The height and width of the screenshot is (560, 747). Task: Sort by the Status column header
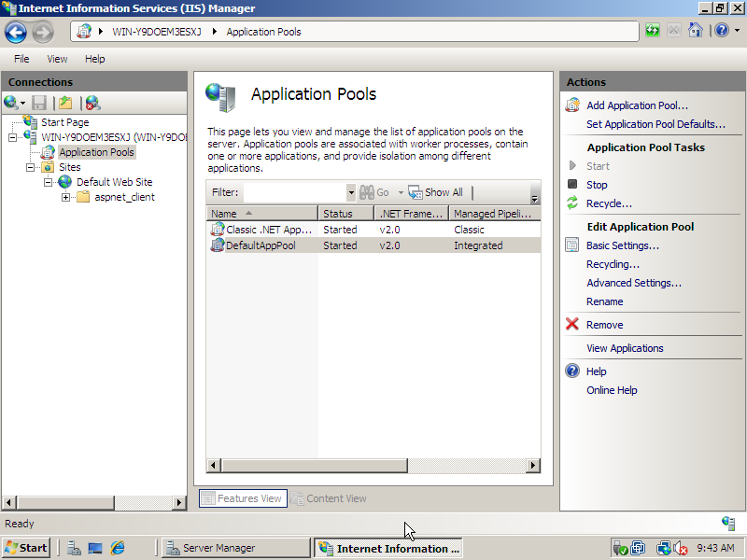click(345, 214)
